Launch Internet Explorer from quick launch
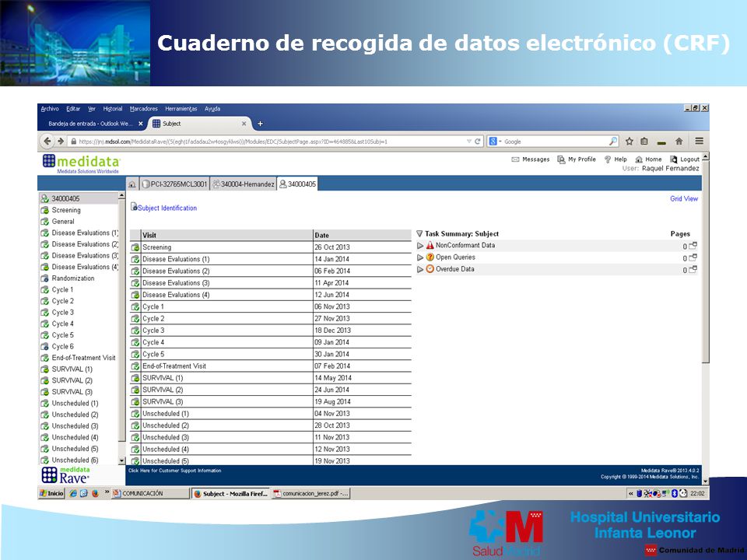This screenshot has width=747, height=560. click(x=73, y=493)
